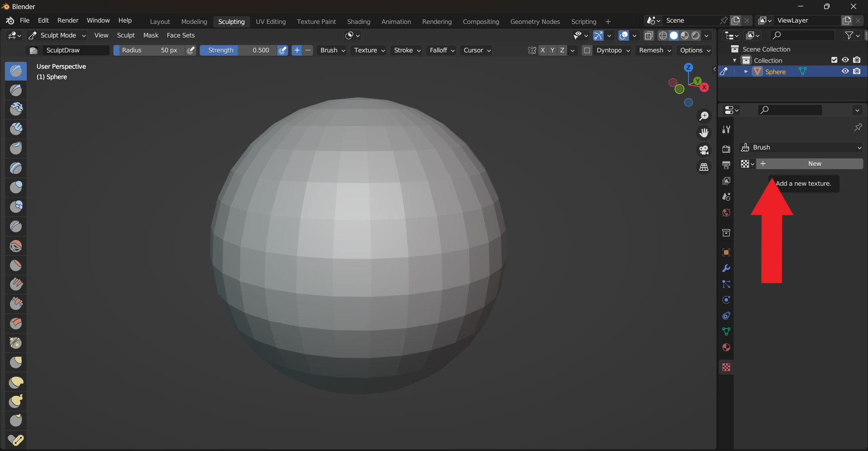This screenshot has width=868, height=451.
Task: Open the Particle properties tab
Action: tap(726, 284)
